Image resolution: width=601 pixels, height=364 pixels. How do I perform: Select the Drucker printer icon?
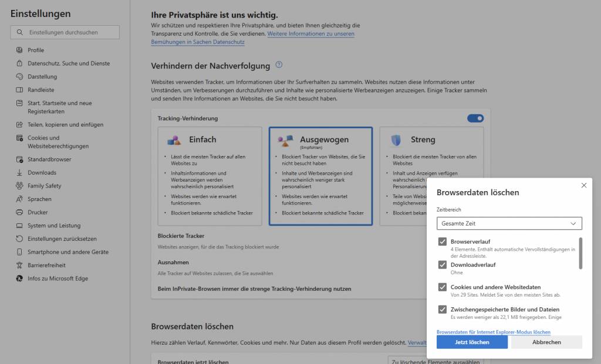(19, 212)
